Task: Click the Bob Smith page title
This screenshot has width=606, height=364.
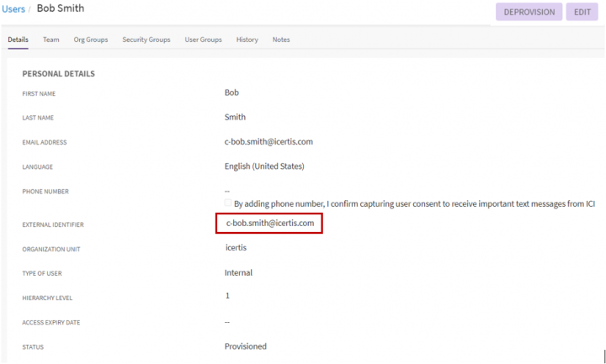Action: 61,9
